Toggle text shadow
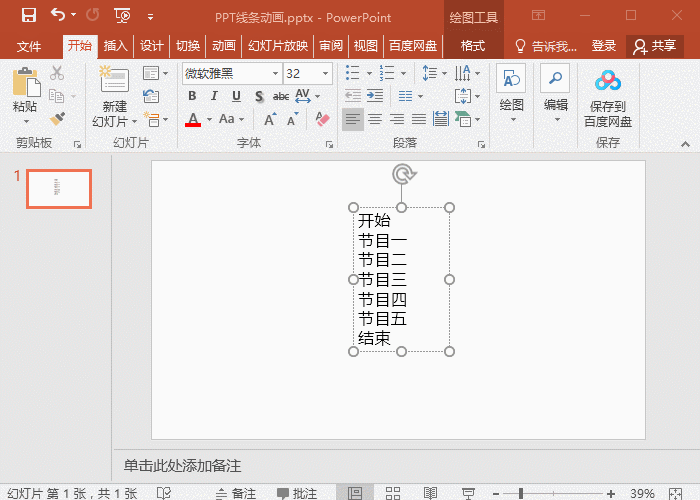 tap(259, 96)
